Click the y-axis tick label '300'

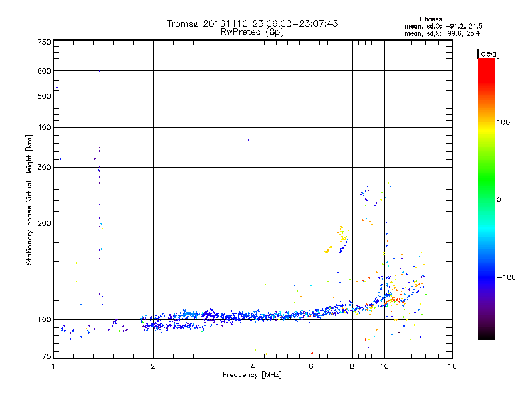tap(44, 167)
